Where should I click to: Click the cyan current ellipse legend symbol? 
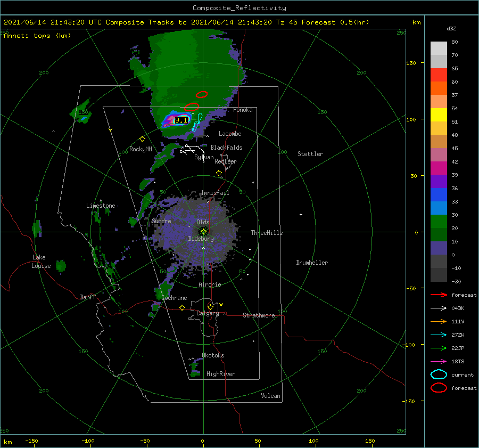tap(439, 374)
